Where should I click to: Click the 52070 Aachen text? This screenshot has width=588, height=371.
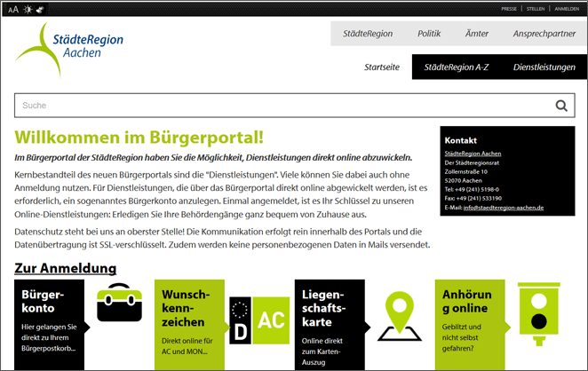click(463, 180)
